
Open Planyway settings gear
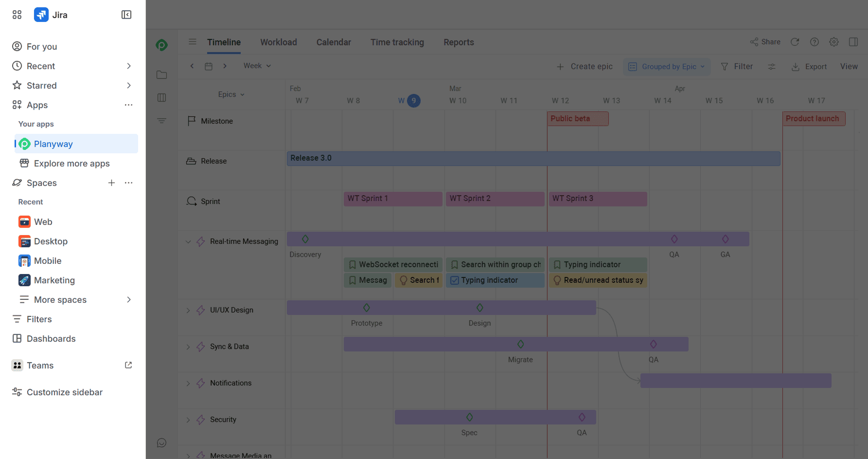(834, 42)
